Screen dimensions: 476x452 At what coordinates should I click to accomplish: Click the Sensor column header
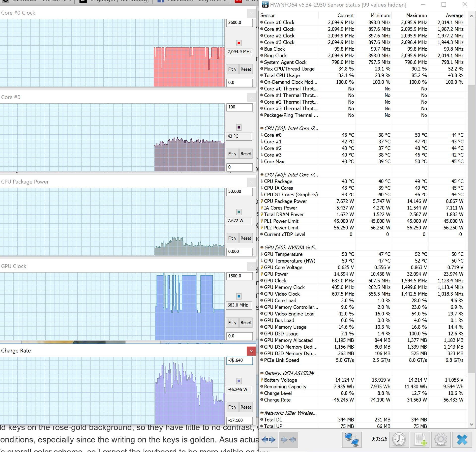click(289, 15)
